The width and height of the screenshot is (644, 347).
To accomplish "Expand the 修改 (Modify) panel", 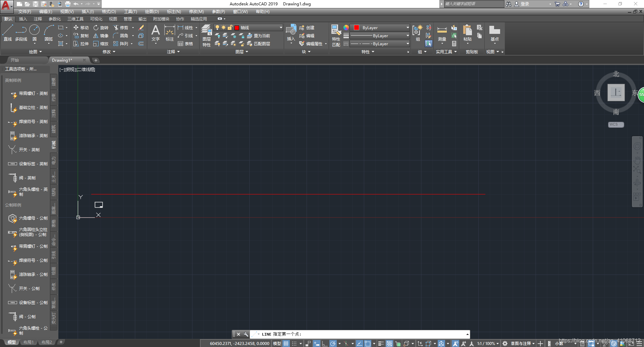I will (109, 52).
